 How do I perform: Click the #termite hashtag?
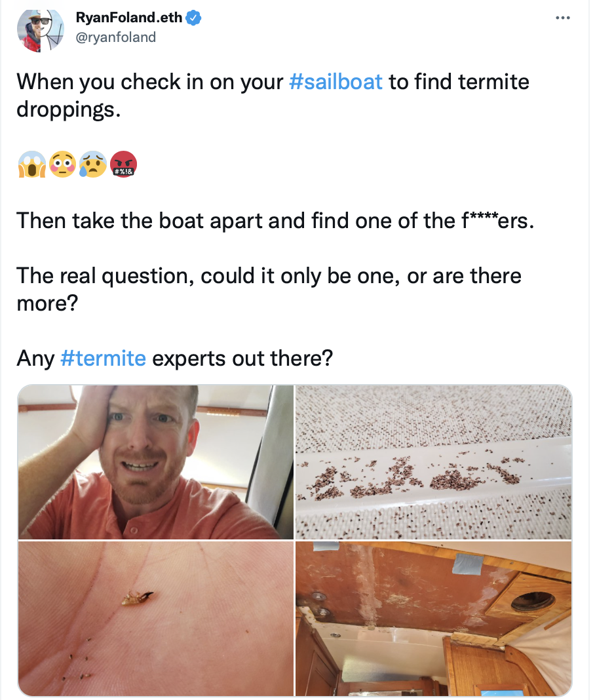click(103, 359)
